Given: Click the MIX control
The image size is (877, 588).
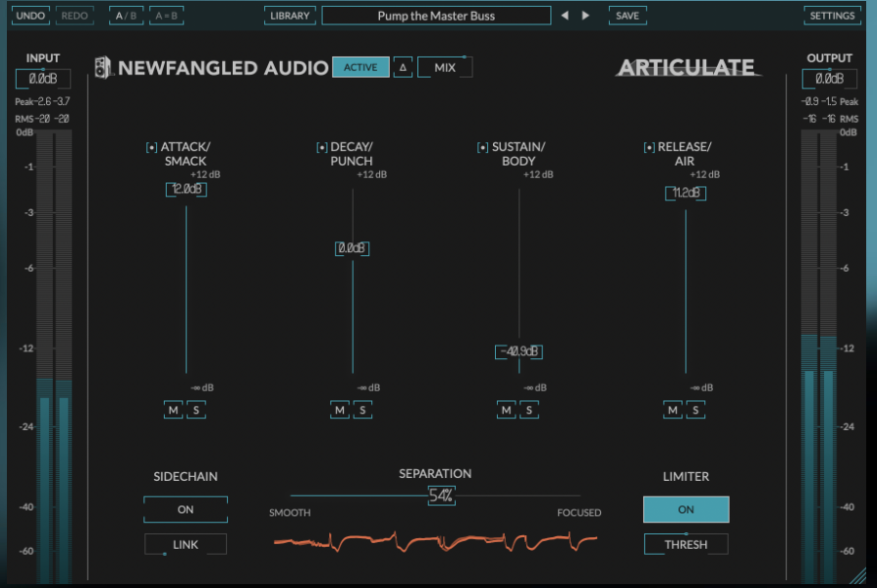Looking at the screenshot, I should click(445, 67).
